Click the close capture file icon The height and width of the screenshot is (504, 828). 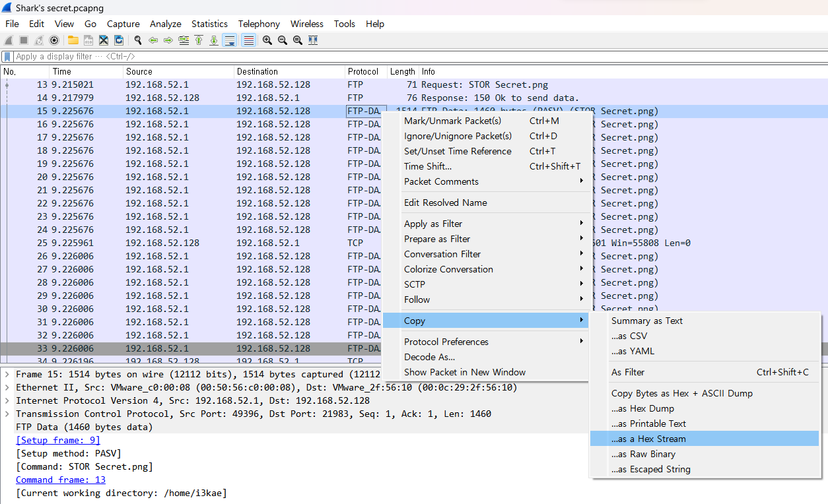click(x=104, y=40)
